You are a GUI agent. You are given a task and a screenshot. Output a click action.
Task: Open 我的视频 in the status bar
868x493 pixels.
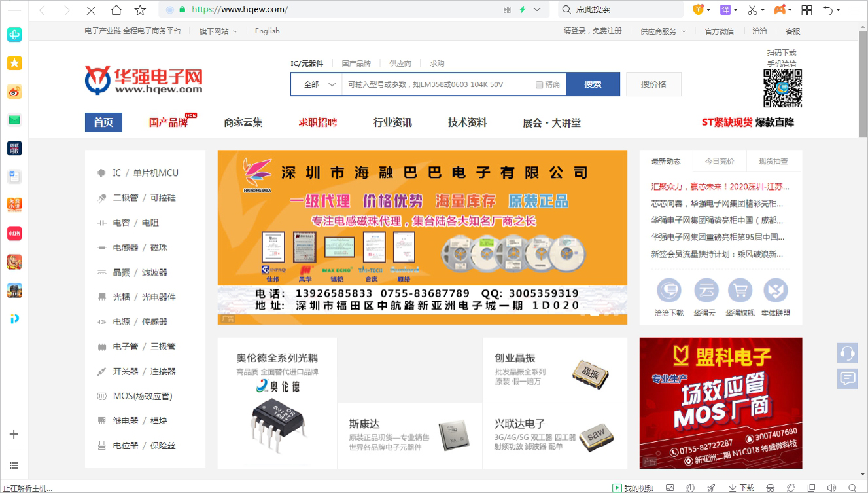click(633, 488)
